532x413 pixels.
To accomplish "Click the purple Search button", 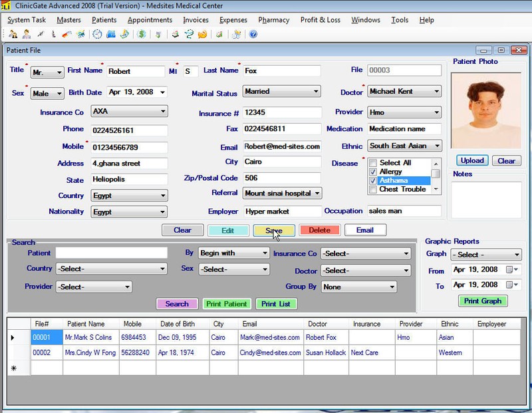I will [177, 304].
